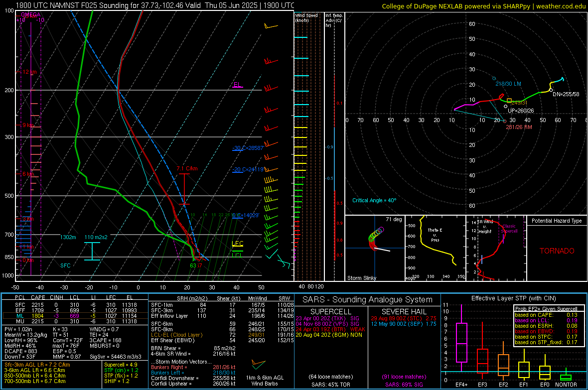Click the 1km & 6km AGL wind barbs glyph
This screenshot has height=390, width=588.
pos(259,364)
